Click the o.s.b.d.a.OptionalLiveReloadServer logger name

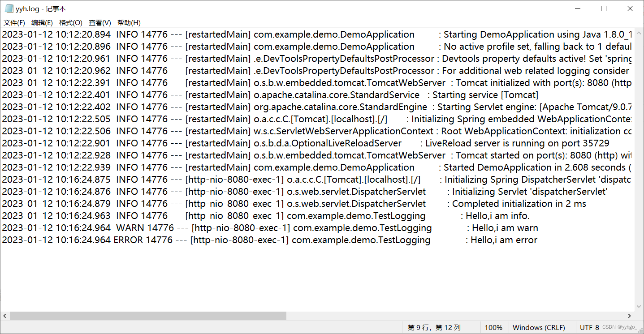coord(328,143)
